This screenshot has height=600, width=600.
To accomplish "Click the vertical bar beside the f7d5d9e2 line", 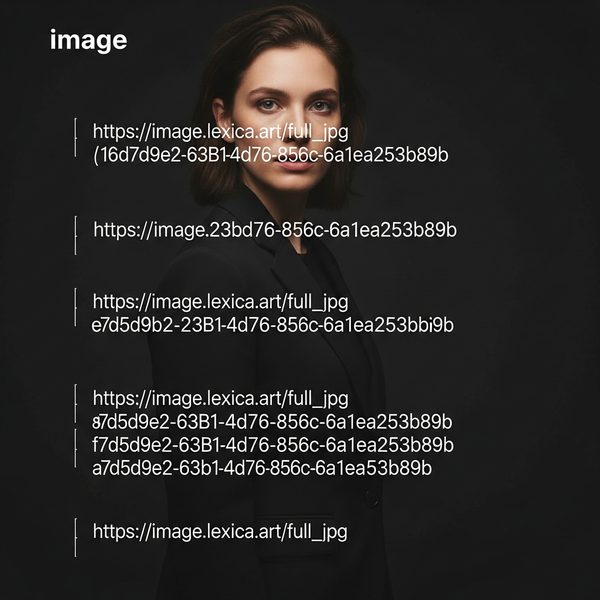I will coord(75,448).
